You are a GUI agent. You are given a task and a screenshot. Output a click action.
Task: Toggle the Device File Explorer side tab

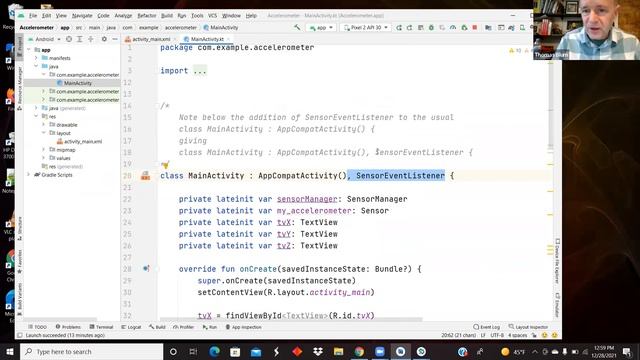click(557, 261)
